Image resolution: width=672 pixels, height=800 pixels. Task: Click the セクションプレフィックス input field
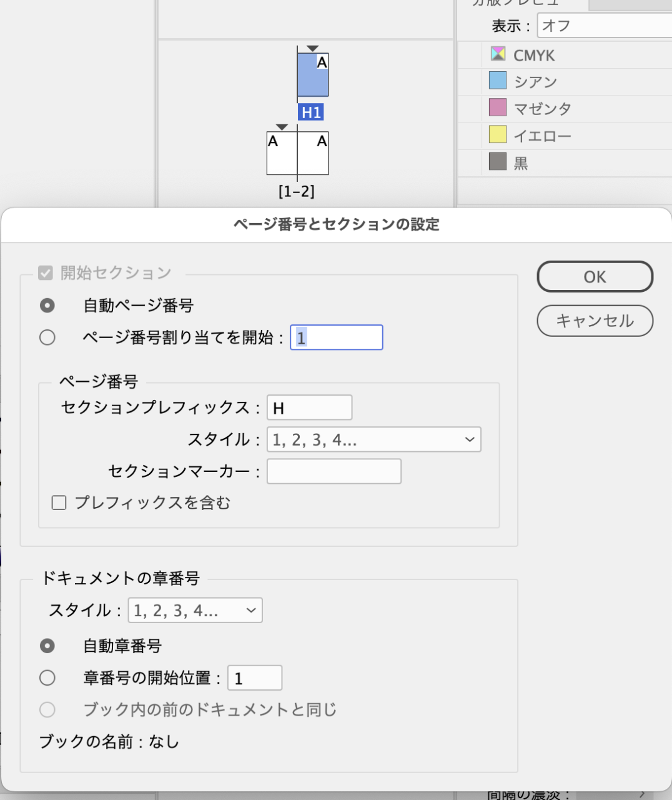click(309, 408)
